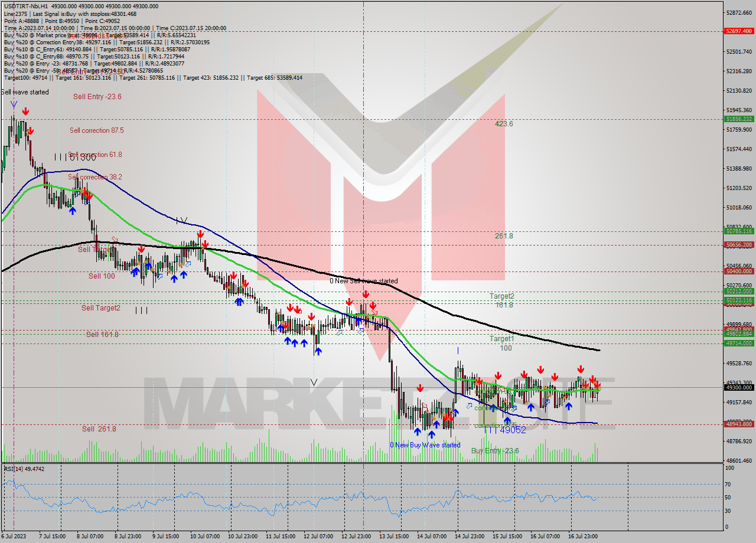Click the green Target2 label
This screenshot has width=756, height=543.
(501, 296)
